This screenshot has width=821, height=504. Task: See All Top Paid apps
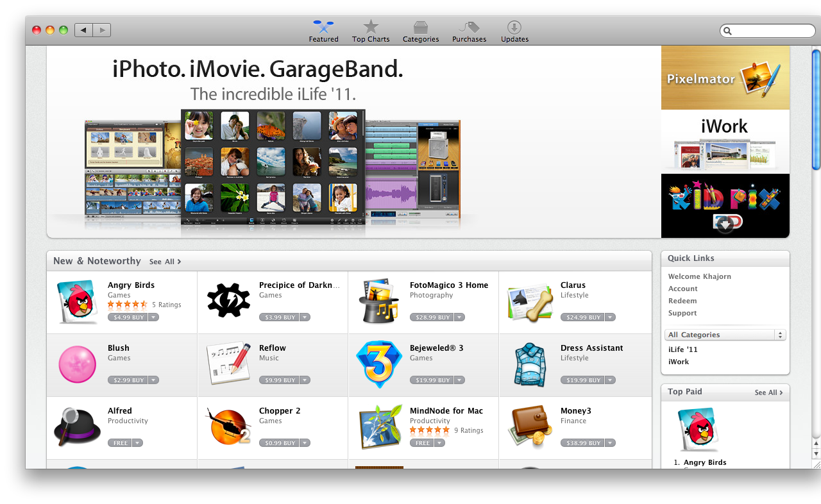coord(769,392)
